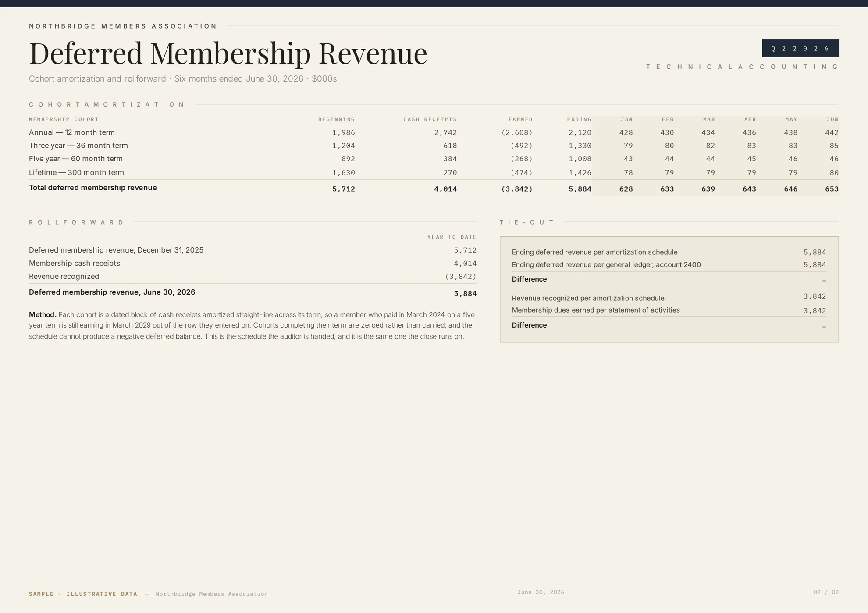Click the "Tie-Out" section heading

pyautogui.click(x=527, y=222)
